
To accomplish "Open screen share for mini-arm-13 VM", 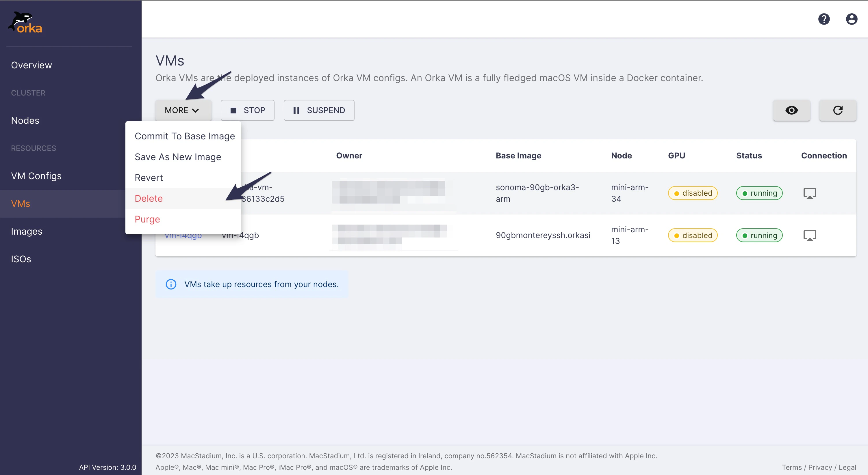I will [x=809, y=235].
